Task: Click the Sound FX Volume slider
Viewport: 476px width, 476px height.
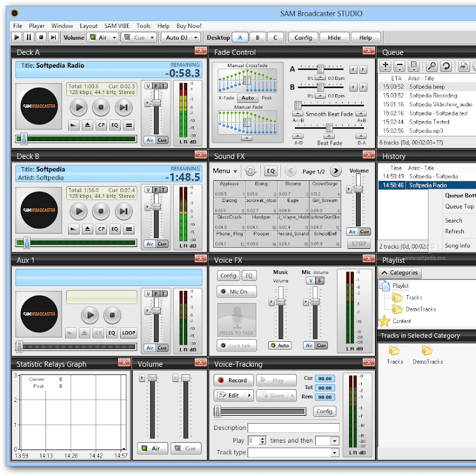Action: coord(359,190)
